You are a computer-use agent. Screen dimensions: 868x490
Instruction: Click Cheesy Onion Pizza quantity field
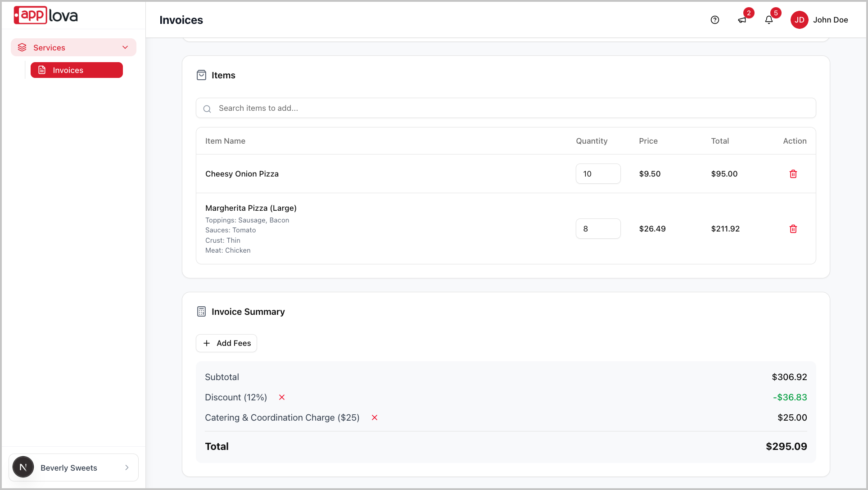coord(598,174)
